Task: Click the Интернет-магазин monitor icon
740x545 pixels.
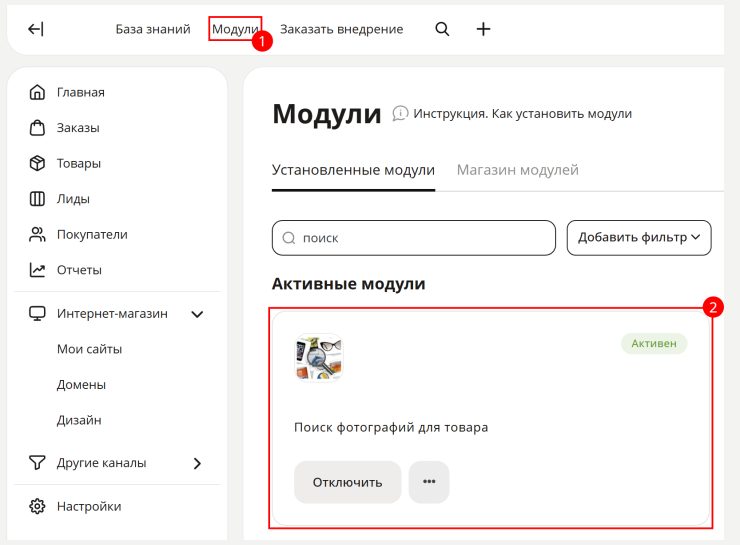Action: 37,314
